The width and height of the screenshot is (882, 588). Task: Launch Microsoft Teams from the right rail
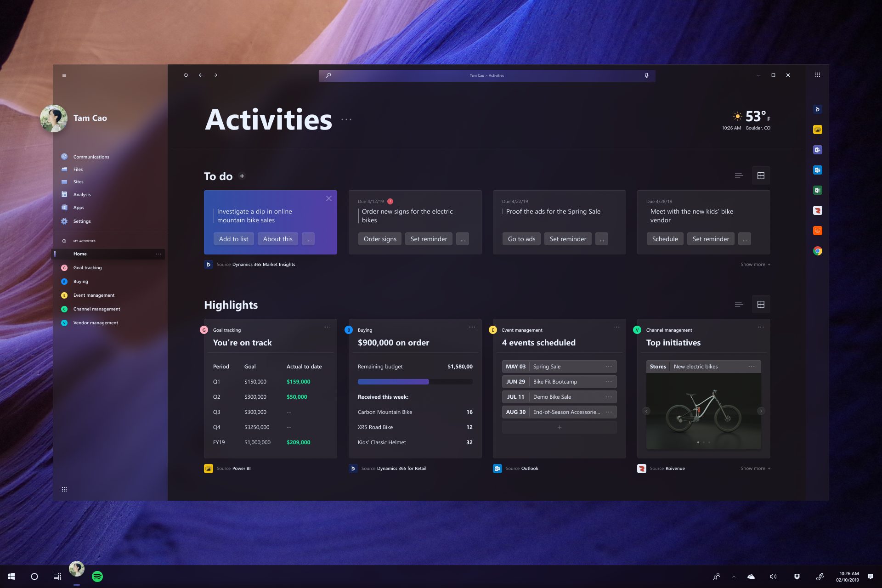click(818, 150)
